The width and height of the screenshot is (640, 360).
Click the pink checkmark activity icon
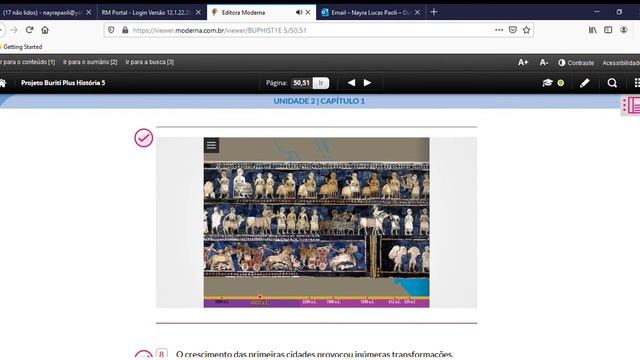[144, 138]
